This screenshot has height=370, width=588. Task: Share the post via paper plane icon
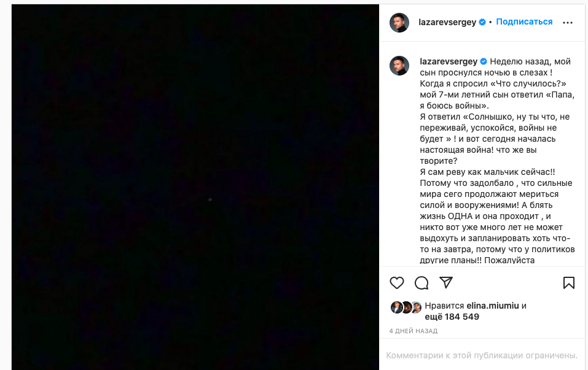[x=446, y=282]
